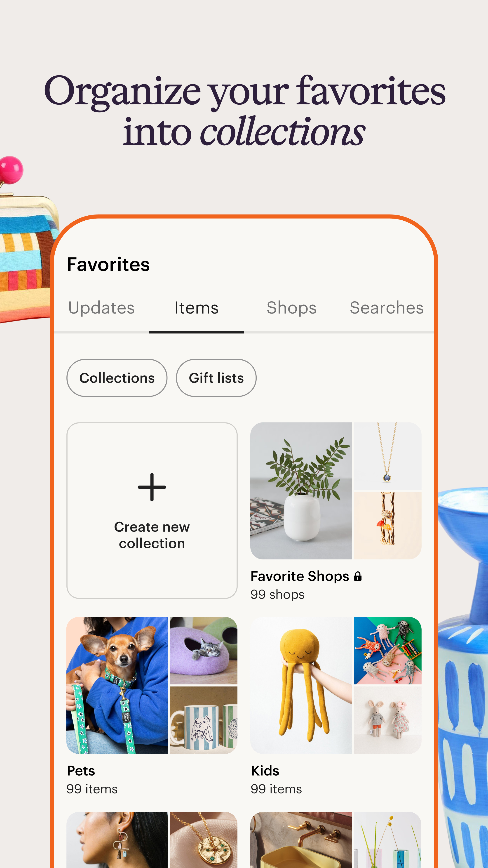Open the Shops tab
Image resolution: width=488 pixels, height=868 pixels.
[x=291, y=308]
